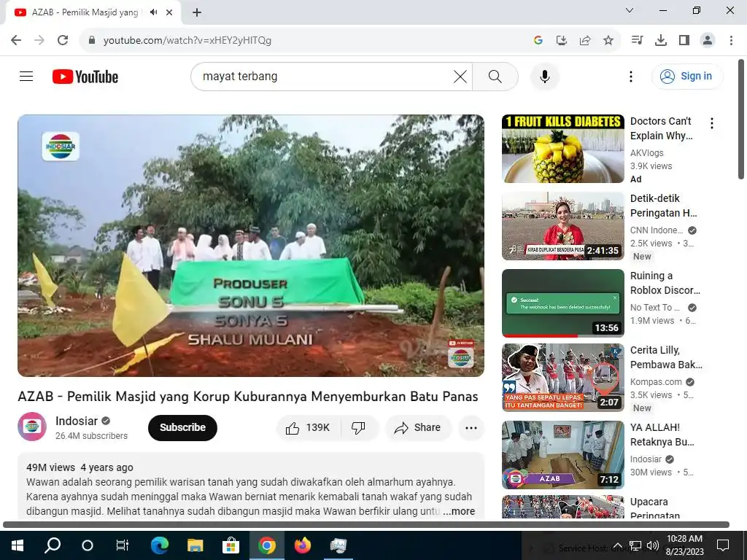The image size is (747, 560).
Task: Open the 1 Fruit Kills Diabetes thumbnail
Action: [x=562, y=149]
